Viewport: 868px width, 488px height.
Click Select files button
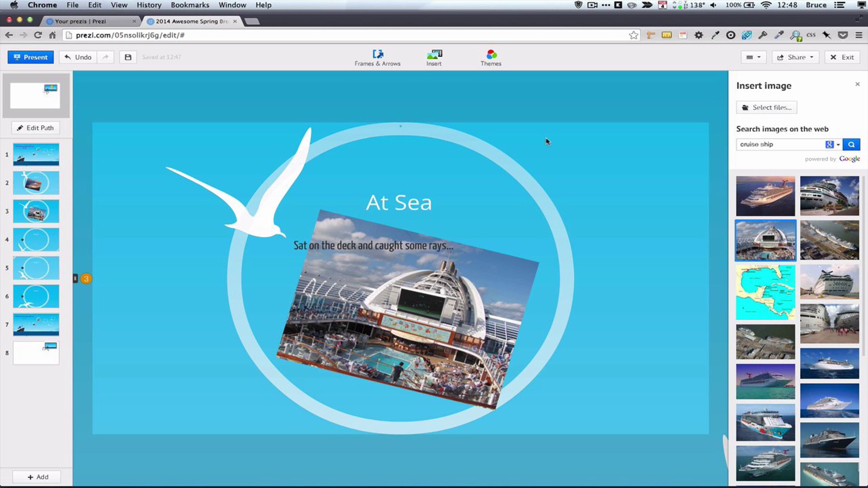coord(766,107)
